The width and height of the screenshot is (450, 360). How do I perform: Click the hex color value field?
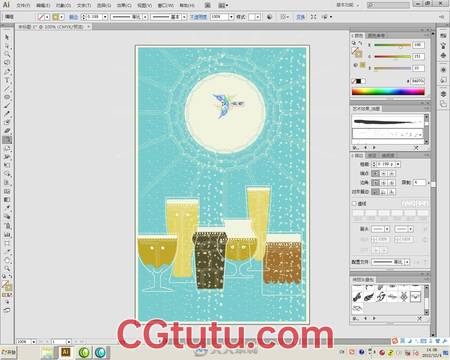(417, 81)
